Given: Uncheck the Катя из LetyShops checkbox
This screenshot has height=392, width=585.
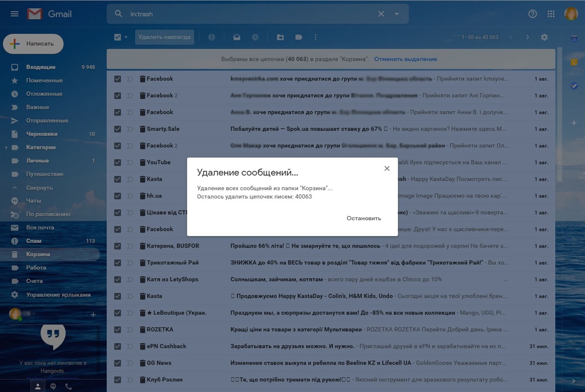Looking at the screenshot, I should (x=117, y=280).
